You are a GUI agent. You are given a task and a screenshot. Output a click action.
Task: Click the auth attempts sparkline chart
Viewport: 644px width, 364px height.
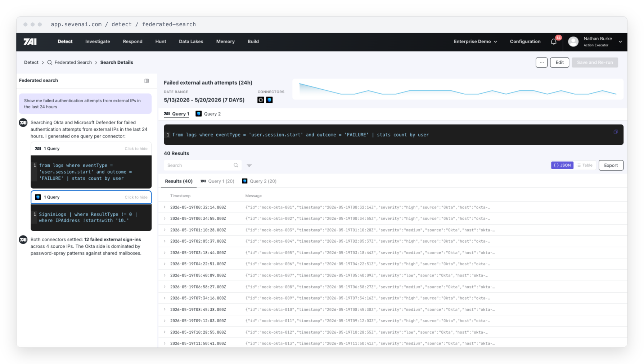pyautogui.click(x=458, y=89)
